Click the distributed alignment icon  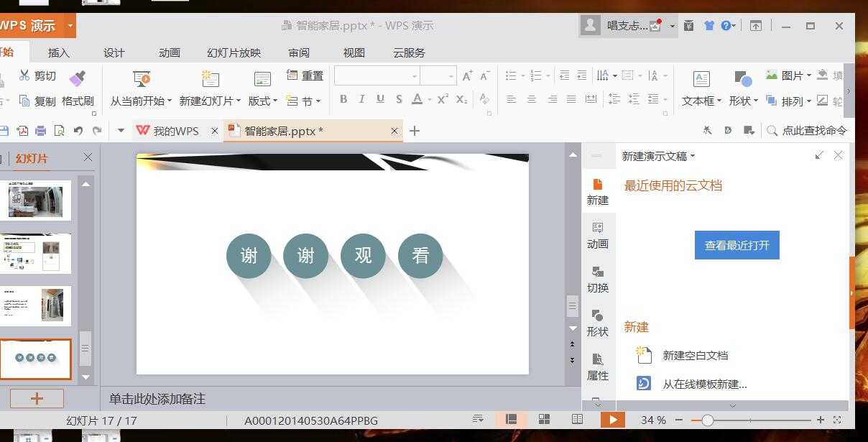coord(591,99)
